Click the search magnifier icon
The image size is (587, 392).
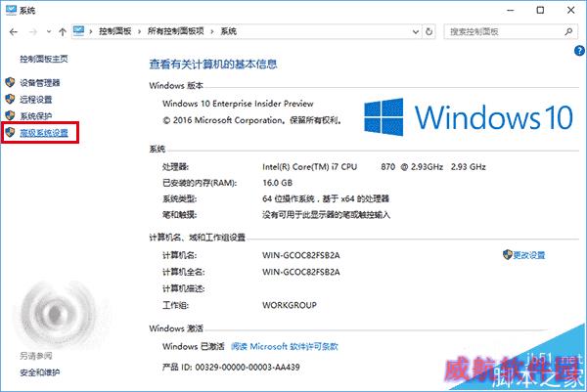568,32
